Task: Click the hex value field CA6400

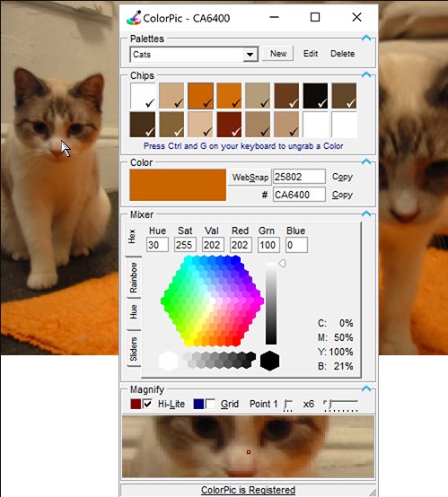Action: click(299, 195)
